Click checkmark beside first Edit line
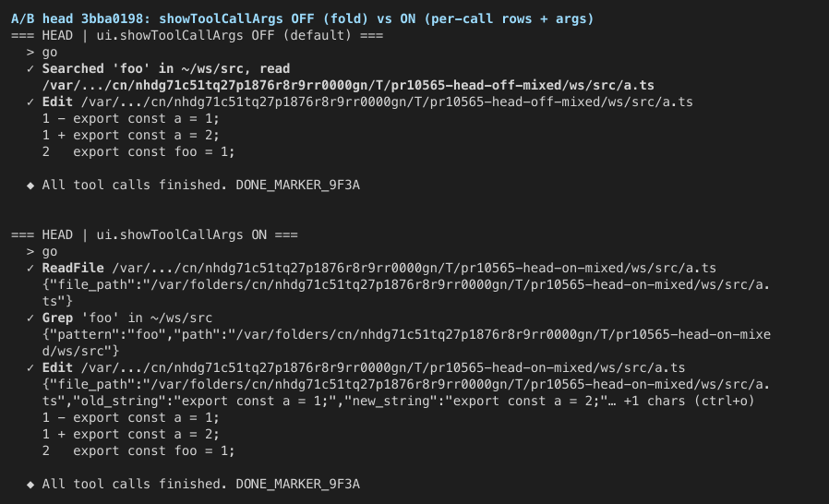The width and height of the screenshot is (829, 504). (30, 102)
